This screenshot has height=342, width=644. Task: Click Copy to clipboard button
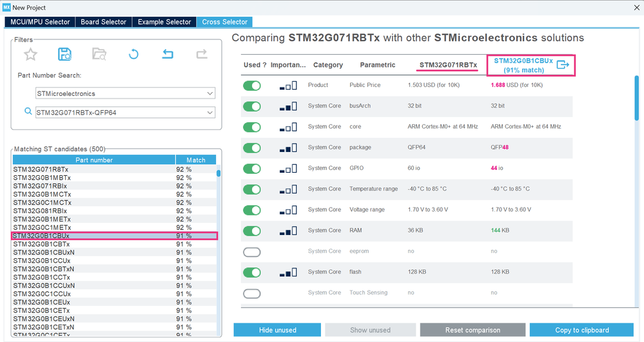coord(582,330)
